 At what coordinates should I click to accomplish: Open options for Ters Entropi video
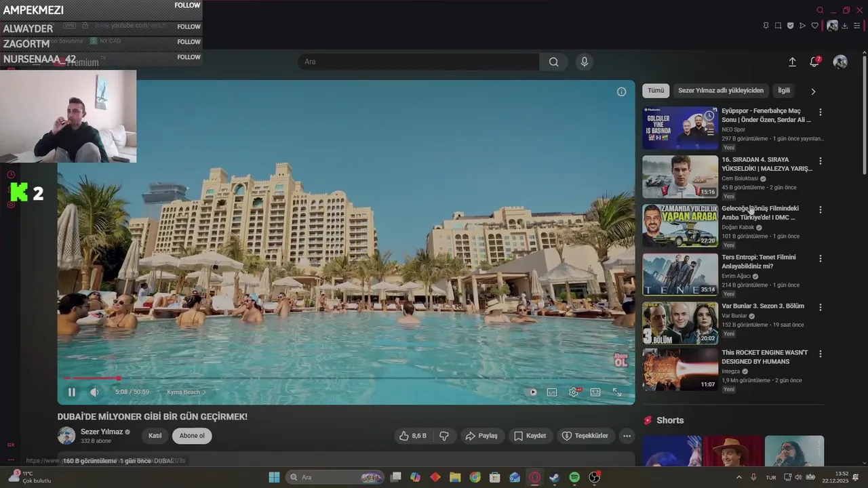(x=821, y=258)
